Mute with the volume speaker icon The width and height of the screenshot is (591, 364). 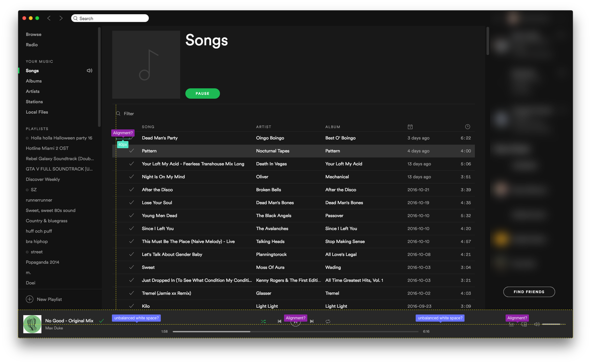(537, 324)
